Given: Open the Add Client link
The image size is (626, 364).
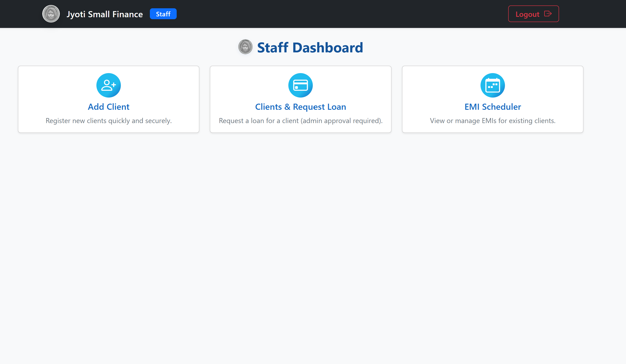Looking at the screenshot, I should pos(109,106).
